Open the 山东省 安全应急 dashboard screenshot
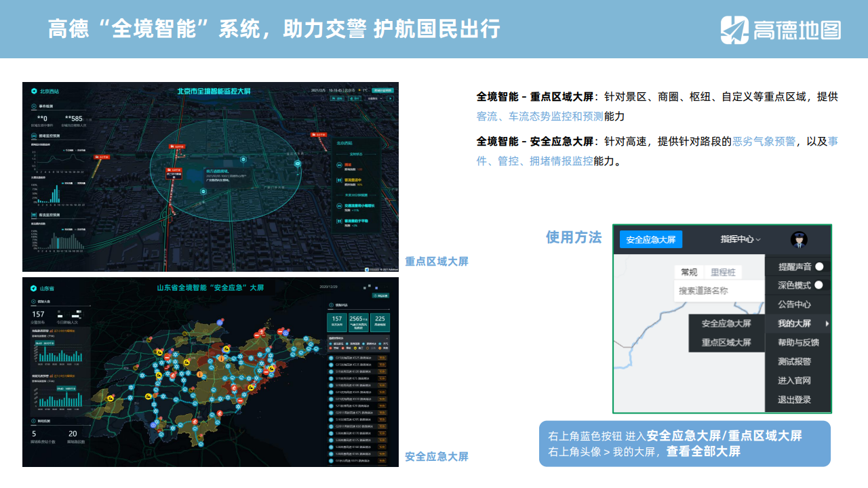 [x=210, y=372]
